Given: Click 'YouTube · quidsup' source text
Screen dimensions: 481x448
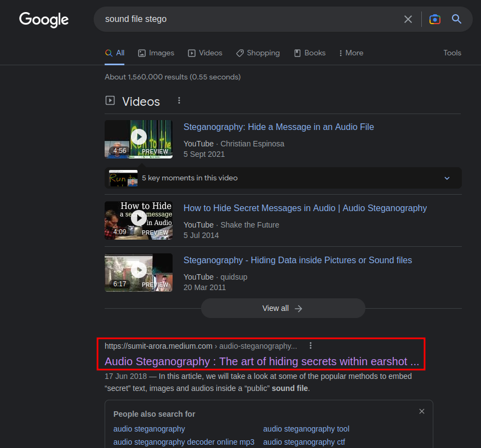Looking at the screenshot, I should tap(215, 277).
